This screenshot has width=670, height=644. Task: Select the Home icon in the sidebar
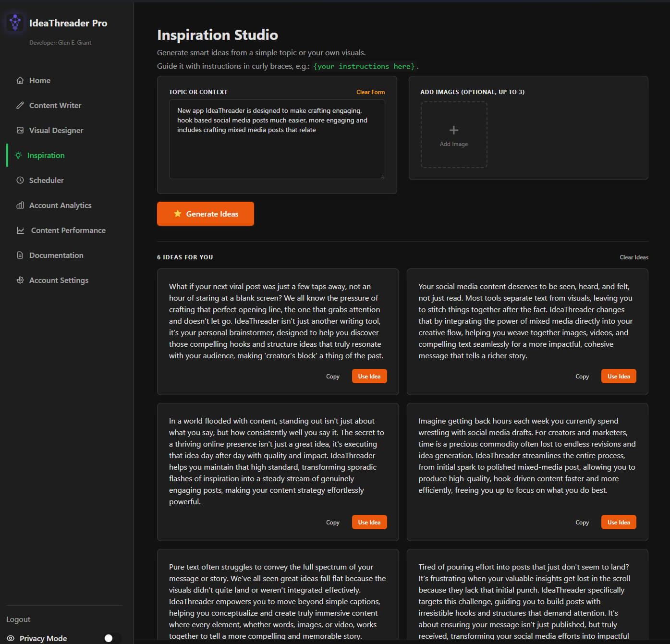click(19, 80)
